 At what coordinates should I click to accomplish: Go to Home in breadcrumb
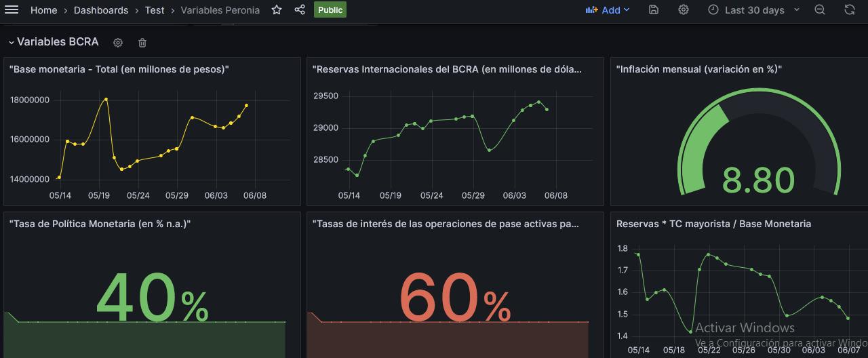[x=43, y=10]
